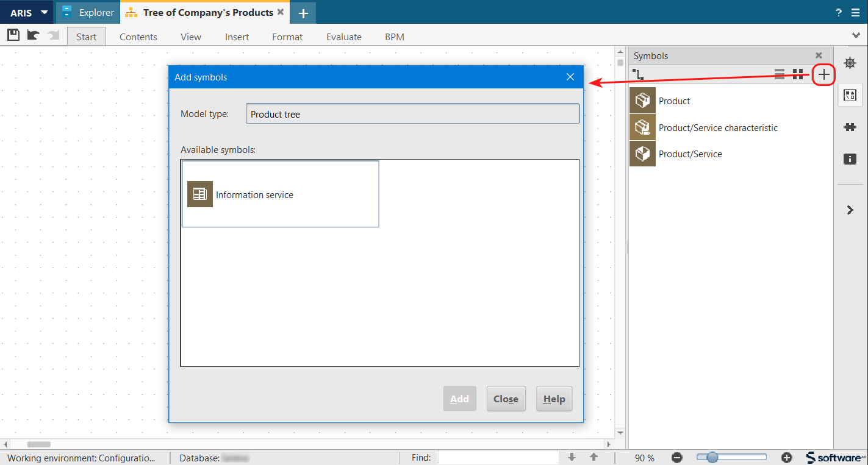Screen dimensions: 868x465
Task: Click the zoom in plus button
Action: [x=786, y=458]
